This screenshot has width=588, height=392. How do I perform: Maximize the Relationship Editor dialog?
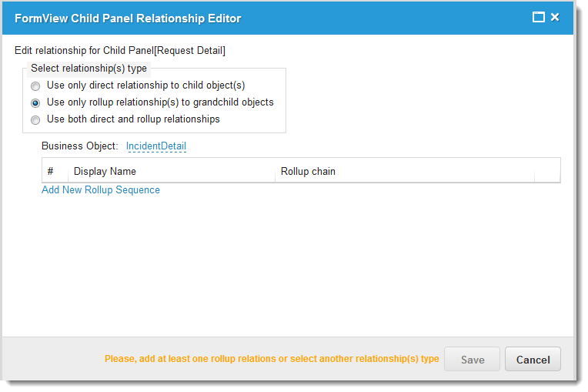coord(539,17)
